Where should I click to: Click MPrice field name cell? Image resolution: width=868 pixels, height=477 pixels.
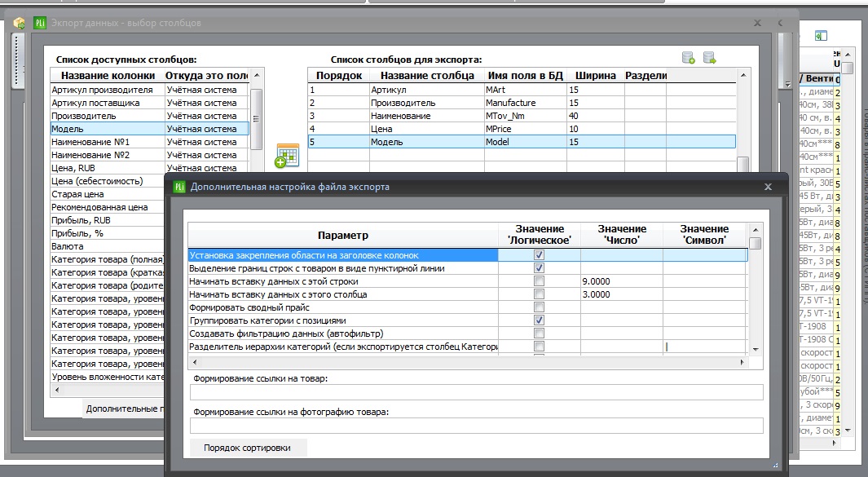click(x=526, y=129)
